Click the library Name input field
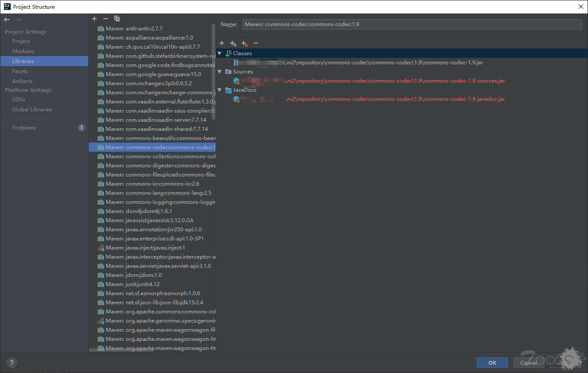The height and width of the screenshot is (373, 588). click(412, 24)
